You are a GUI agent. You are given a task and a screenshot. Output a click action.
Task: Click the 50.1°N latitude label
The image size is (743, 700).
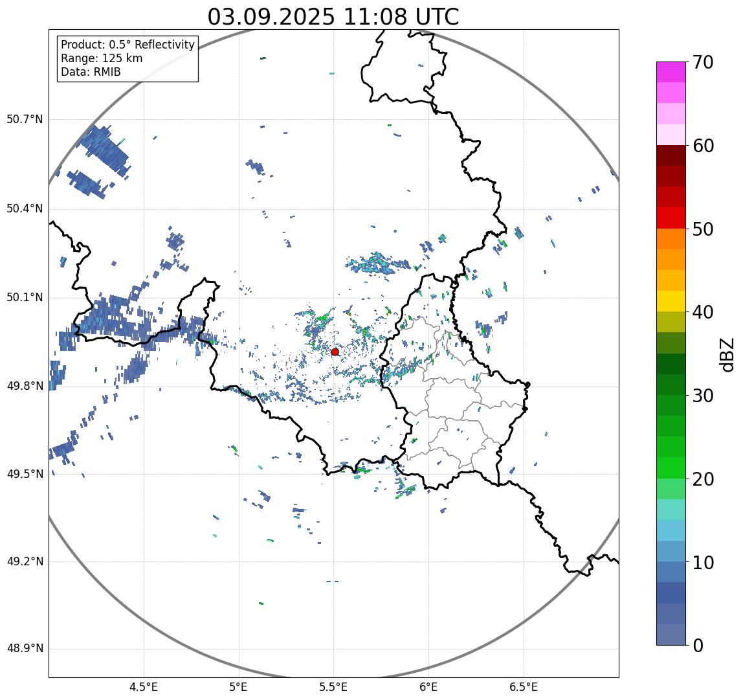[x=25, y=298]
